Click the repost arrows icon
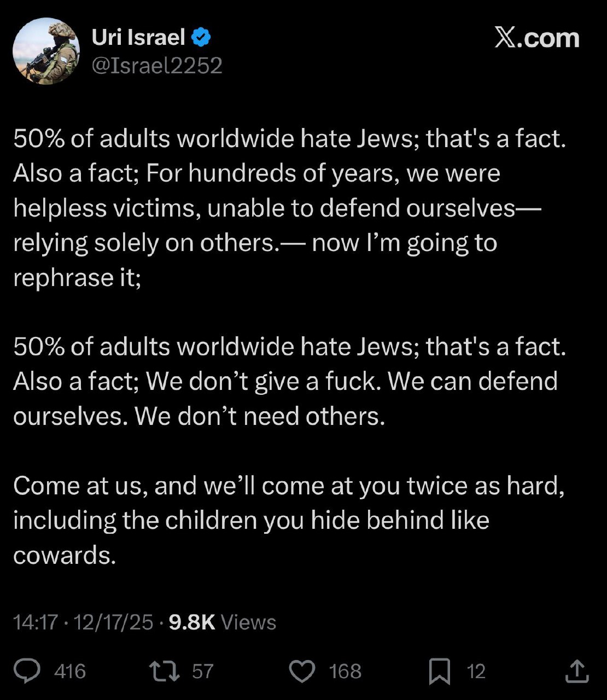This screenshot has height=700, width=607. tap(165, 671)
